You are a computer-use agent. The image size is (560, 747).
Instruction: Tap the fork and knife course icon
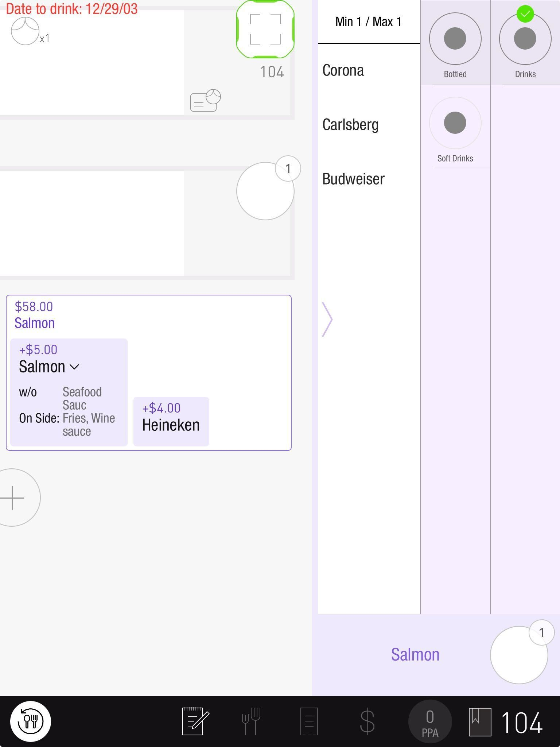pyautogui.click(x=251, y=721)
